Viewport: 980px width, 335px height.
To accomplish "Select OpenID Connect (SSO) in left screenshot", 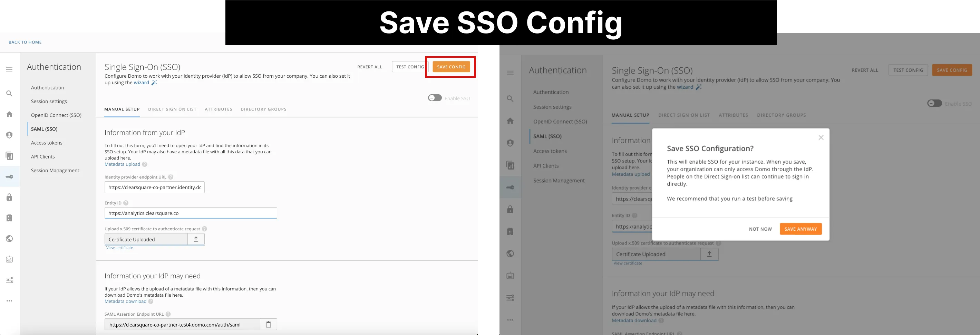I will (x=56, y=115).
